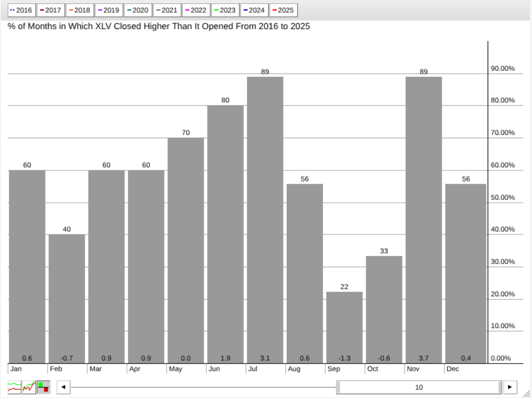Toggle the 2025 year legend button
The image size is (532, 398).
pyautogui.click(x=283, y=10)
